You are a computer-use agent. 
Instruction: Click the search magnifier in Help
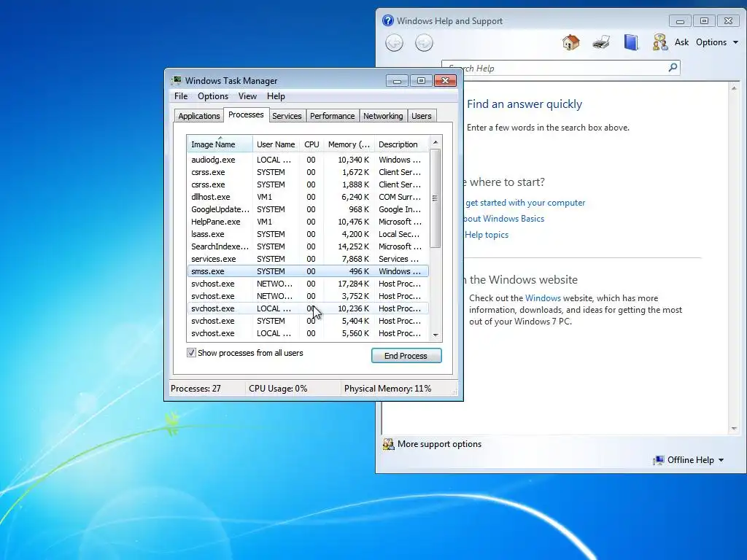point(673,68)
